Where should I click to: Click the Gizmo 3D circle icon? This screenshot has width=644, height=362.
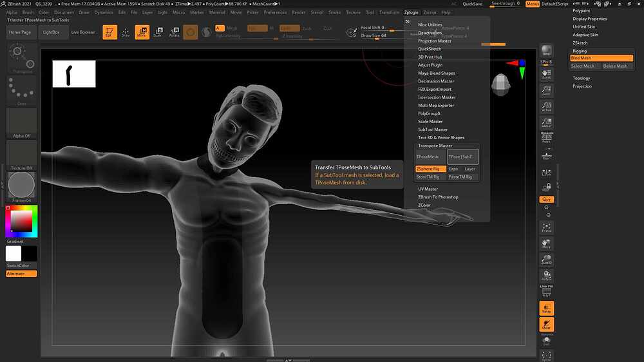click(x=191, y=32)
